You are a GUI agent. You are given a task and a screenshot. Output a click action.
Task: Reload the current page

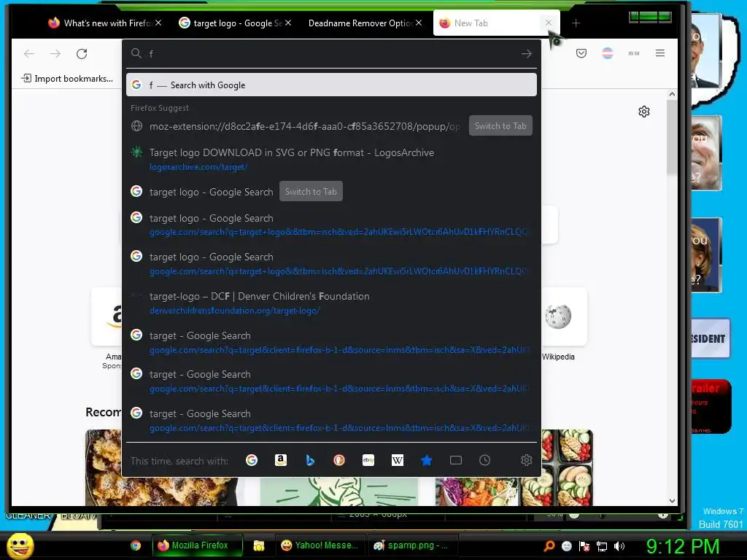(82, 53)
